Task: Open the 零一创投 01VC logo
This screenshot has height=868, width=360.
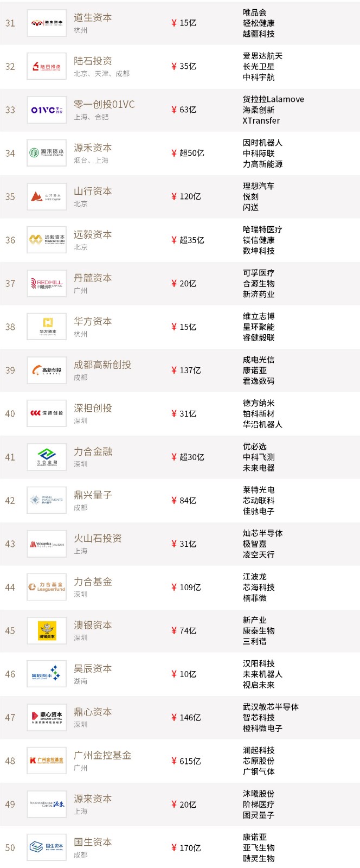Action: [47, 110]
